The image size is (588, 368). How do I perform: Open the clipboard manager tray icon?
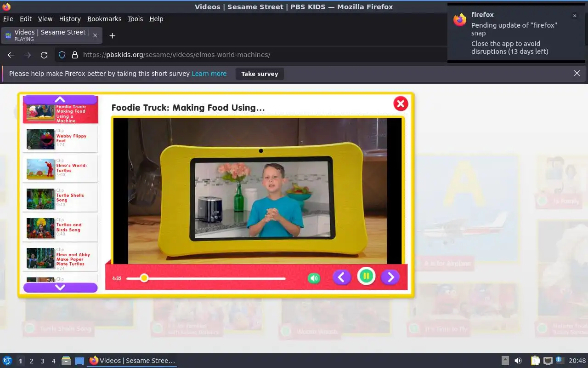pos(536,361)
